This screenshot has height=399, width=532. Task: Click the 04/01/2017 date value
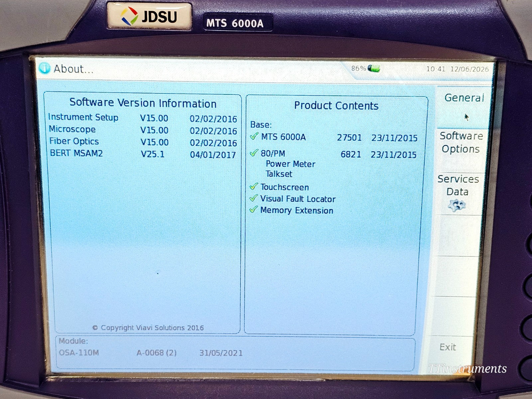213,155
